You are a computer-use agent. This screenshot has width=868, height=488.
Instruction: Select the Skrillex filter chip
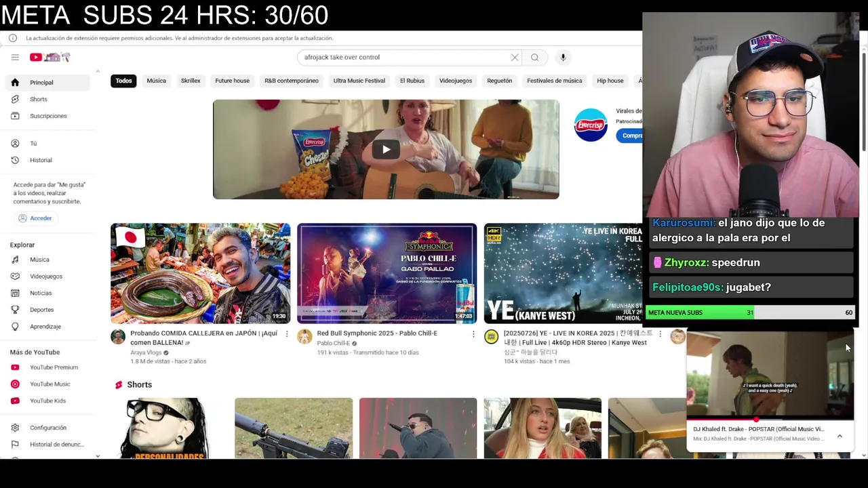tap(191, 81)
